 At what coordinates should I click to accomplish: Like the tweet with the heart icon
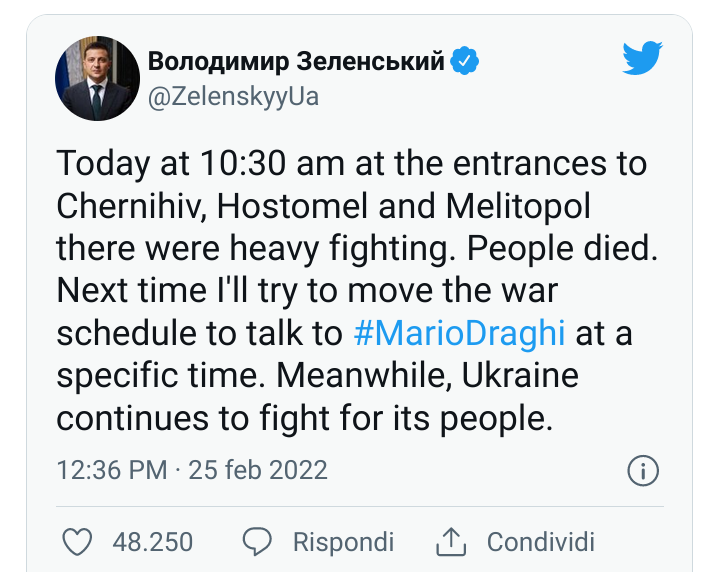point(77,542)
